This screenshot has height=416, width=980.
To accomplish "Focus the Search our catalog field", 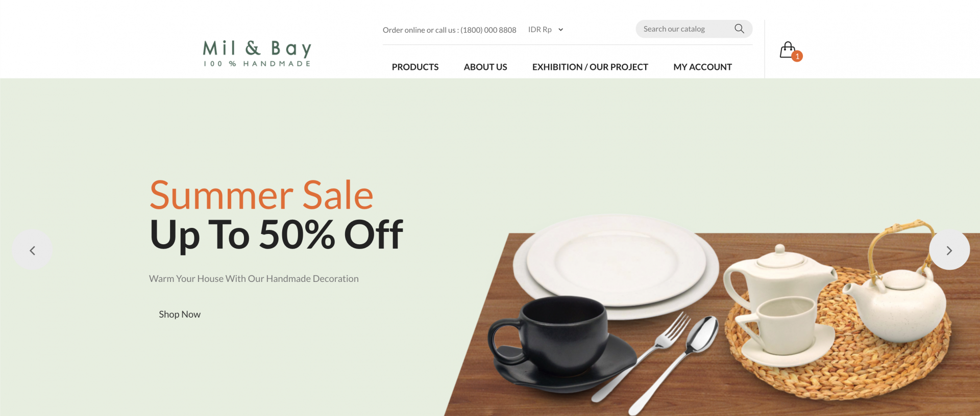I will [x=684, y=29].
